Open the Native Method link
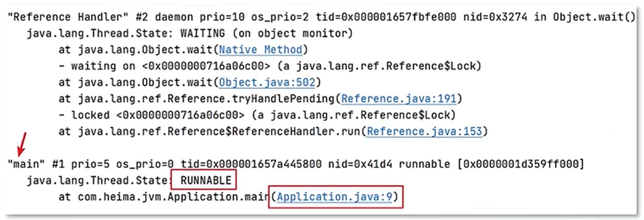This screenshot has height=220, width=644. click(260, 50)
